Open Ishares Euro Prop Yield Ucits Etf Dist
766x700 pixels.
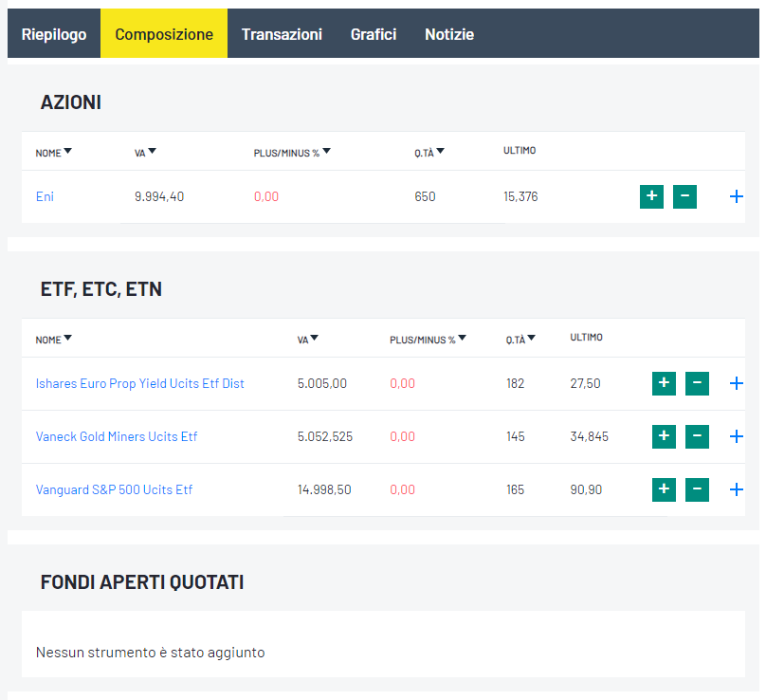(x=139, y=383)
